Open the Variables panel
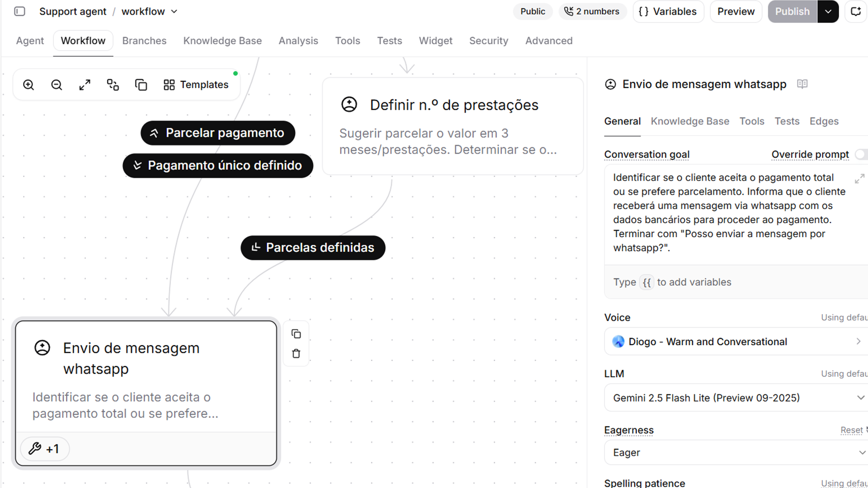The height and width of the screenshot is (488, 868). (668, 11)
